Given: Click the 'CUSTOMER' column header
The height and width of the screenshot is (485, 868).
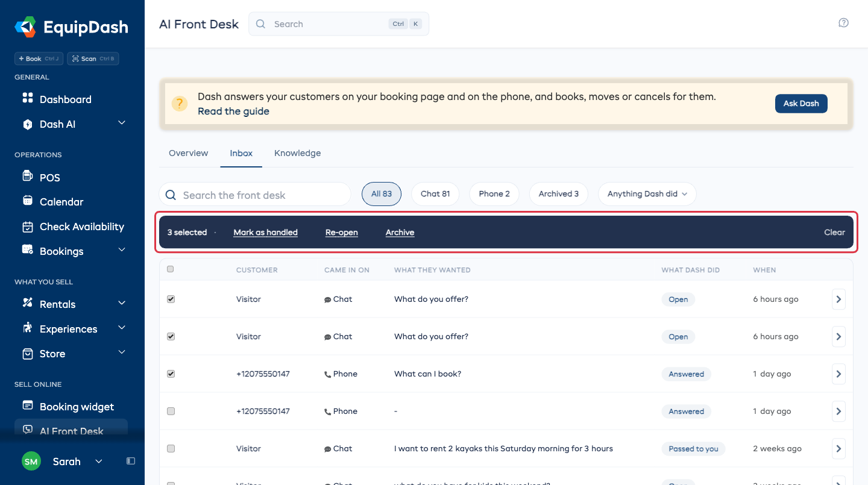Looking at the screenshot, I should [x=257, y=270].
